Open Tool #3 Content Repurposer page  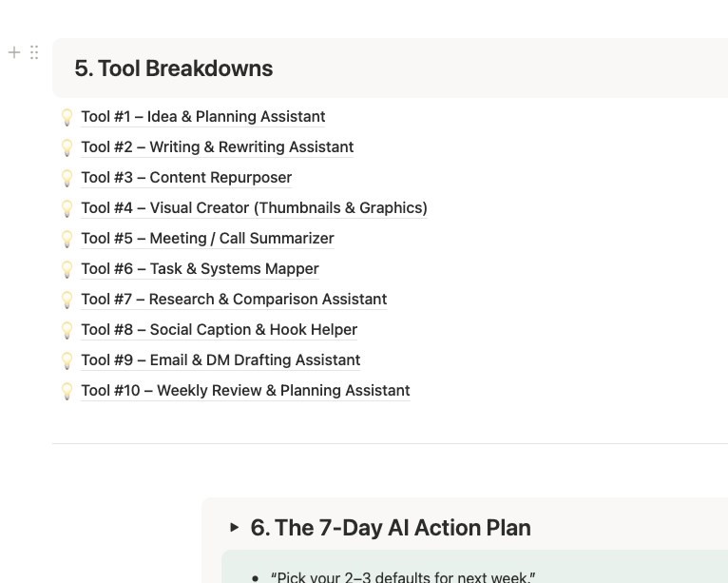pyautogui.click(x=186, y=178)
